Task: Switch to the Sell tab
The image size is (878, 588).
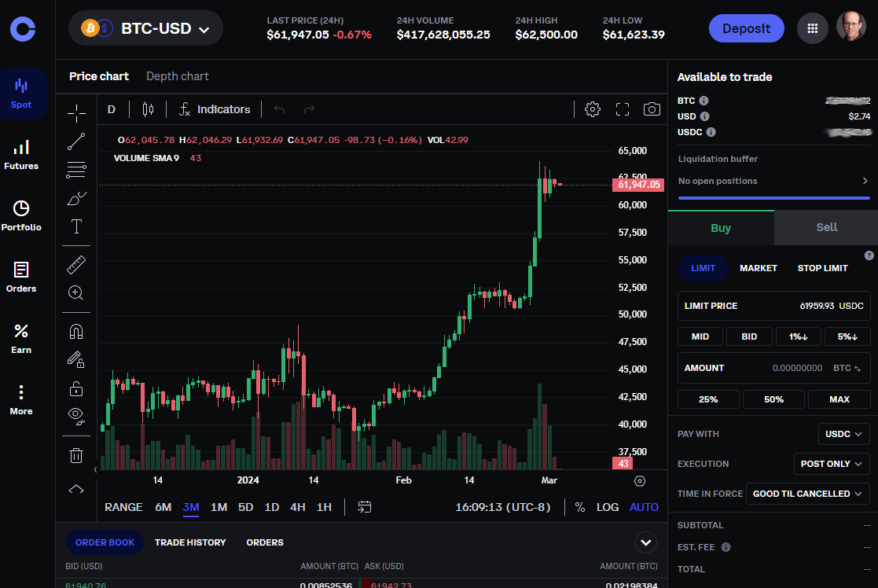Action: pyautogui.click(x=826, y=227)
